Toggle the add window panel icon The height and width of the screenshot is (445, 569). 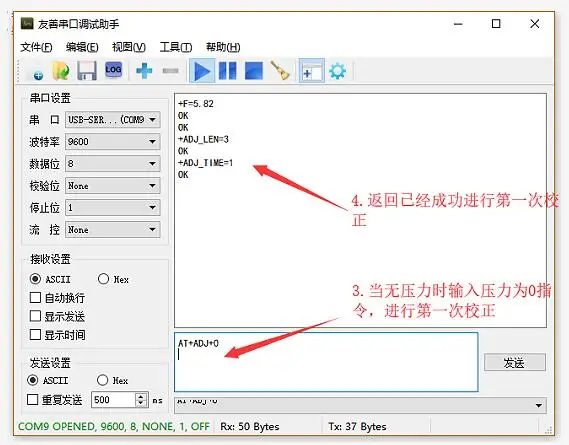coord(312,71)
